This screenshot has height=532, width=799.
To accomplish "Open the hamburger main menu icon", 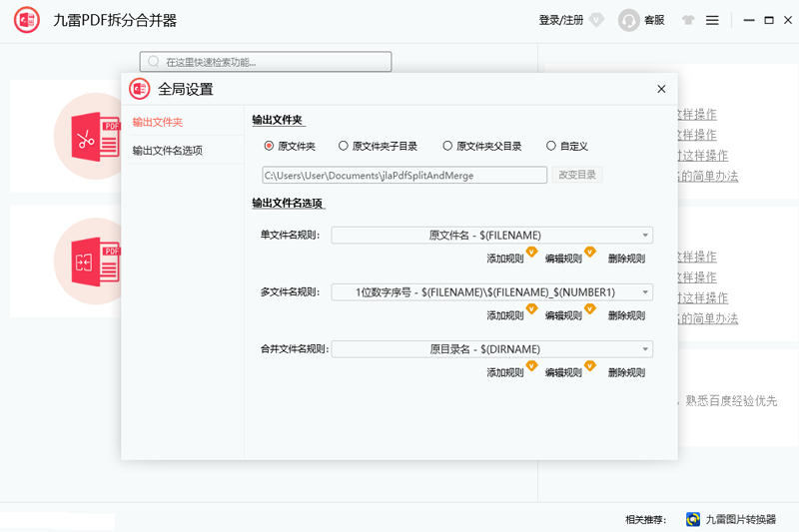I will [712, 20].
